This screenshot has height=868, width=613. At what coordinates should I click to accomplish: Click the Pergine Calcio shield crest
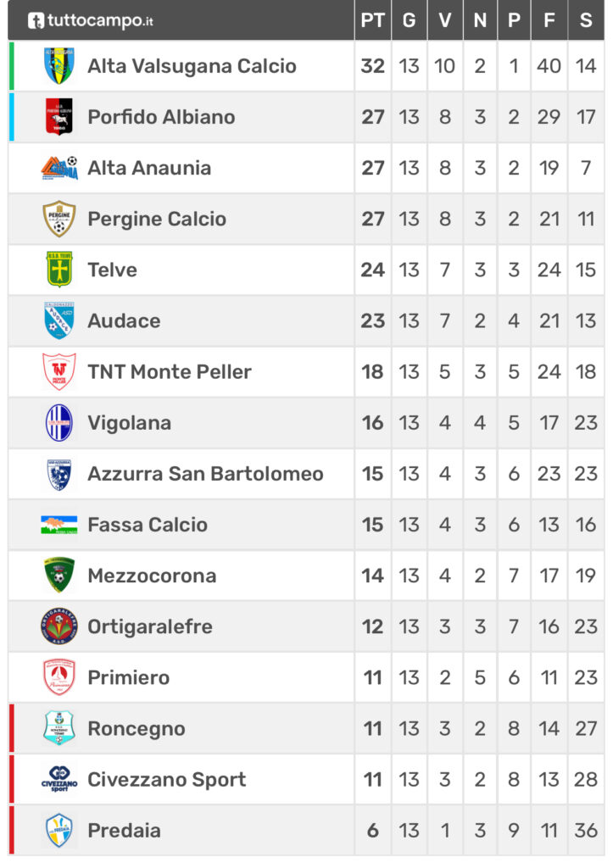(x=59, y=219)
